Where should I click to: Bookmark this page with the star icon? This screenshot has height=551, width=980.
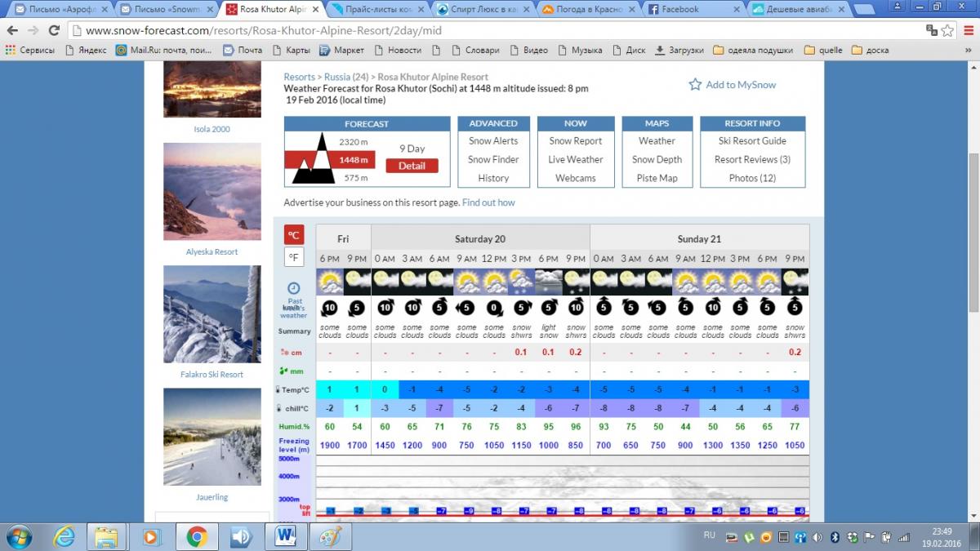(x=948, y=30)
